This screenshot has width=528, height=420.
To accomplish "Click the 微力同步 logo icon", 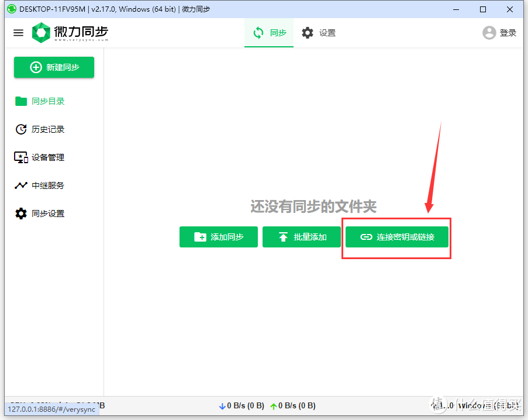I will pyautogui.click(x=40, y=33).
